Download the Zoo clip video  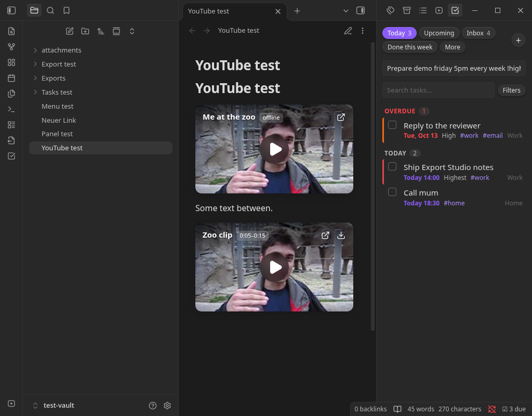pyautogui.click(x=341, y=236)
